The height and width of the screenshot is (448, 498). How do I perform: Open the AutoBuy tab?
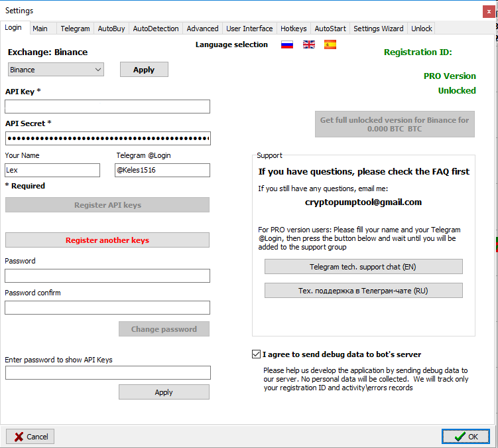pos(111,29)
